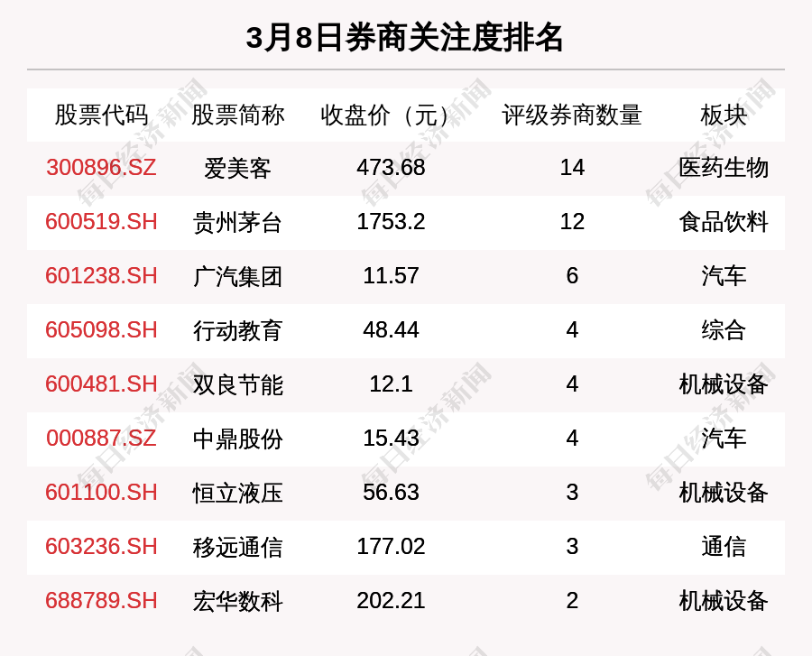Click broker count 4 in 中鼎股份 row
This screenshot has height=656, width=812.
coord(572,438)
